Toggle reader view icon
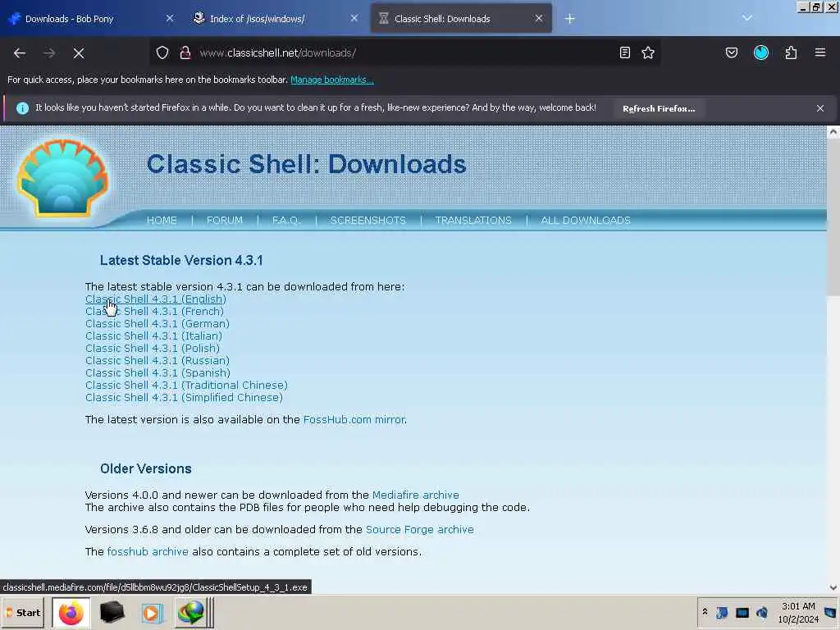The image size is (840, 630). click(624, 52)
